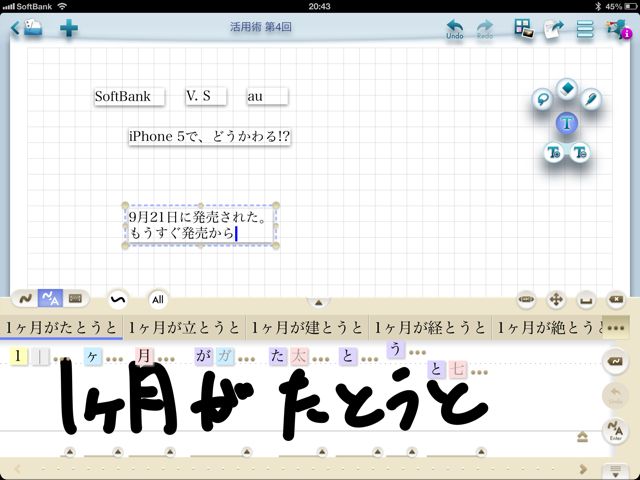Go back to the note folder list
Image resolution: width=640 pixels, height=480 pixels.
point(27,28)
